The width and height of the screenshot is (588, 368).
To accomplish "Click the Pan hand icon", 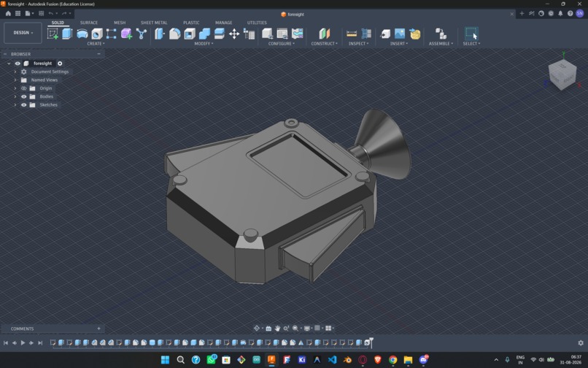I will [x=277, y=328].
